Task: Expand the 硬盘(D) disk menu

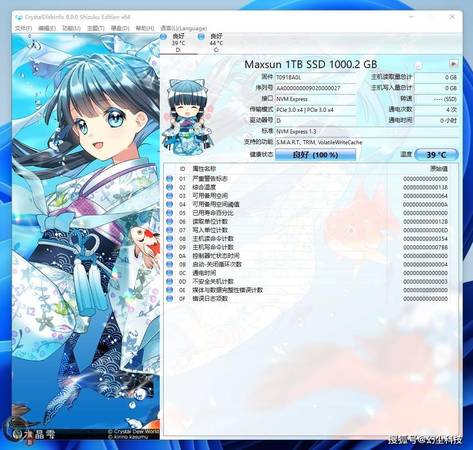Action: [120, 28]
